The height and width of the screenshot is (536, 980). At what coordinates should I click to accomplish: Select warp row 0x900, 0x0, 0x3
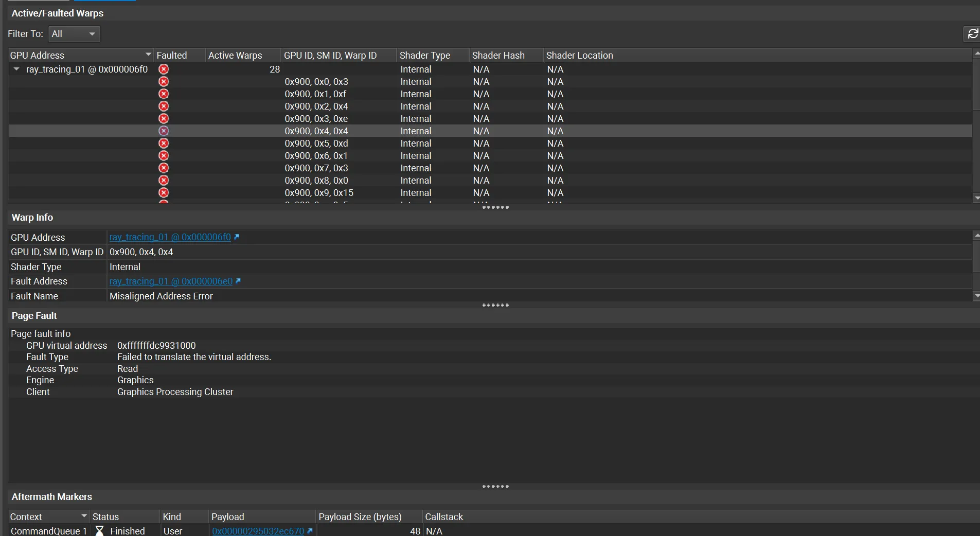pos(490,81)
